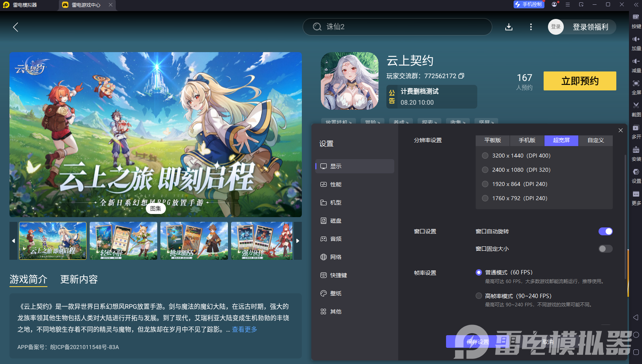The image size is (642, 364).
Task: Install an APK via 安装 icon
Action: (636, 154)
